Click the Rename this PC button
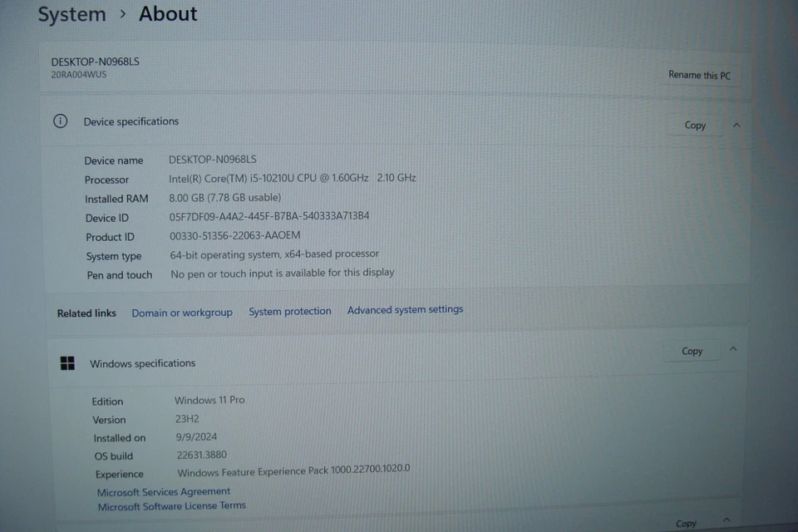Viewport: 798px width, 532px height. coord(699,76)
